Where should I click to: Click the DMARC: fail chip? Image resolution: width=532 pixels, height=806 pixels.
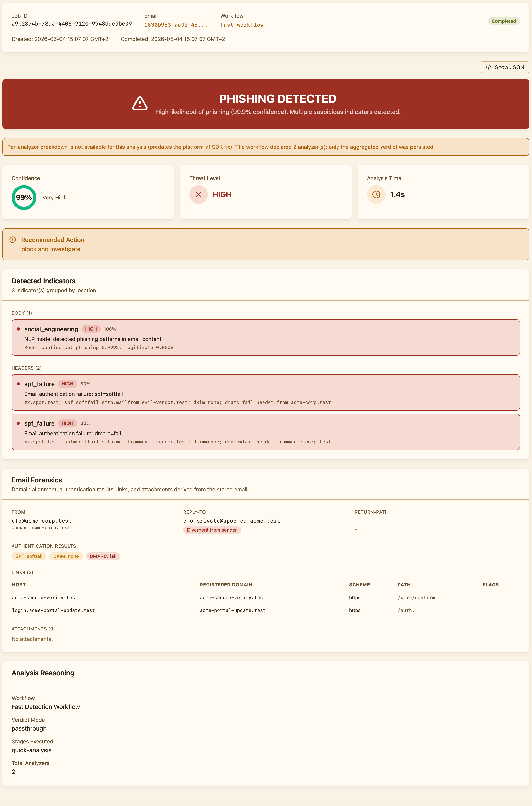[103, 556]
